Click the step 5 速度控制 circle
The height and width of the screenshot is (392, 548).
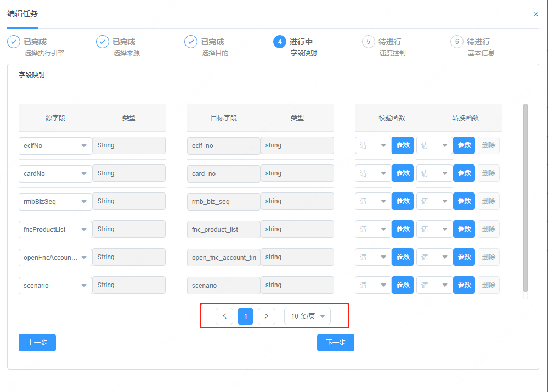coord(368,41)
